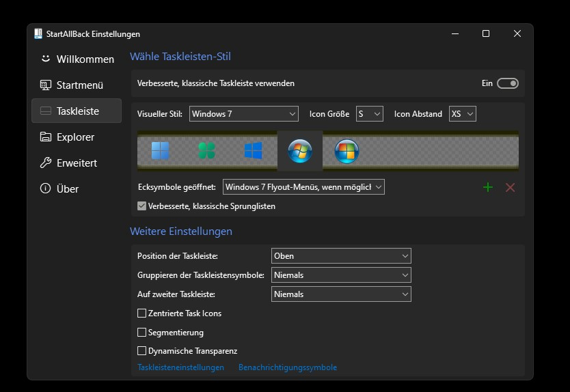This screenshot has height=392, width=570.
Task: Uncheck Verbesserte, klassische Sprunglisten checkbox
Action: click(x=141, y=206)
